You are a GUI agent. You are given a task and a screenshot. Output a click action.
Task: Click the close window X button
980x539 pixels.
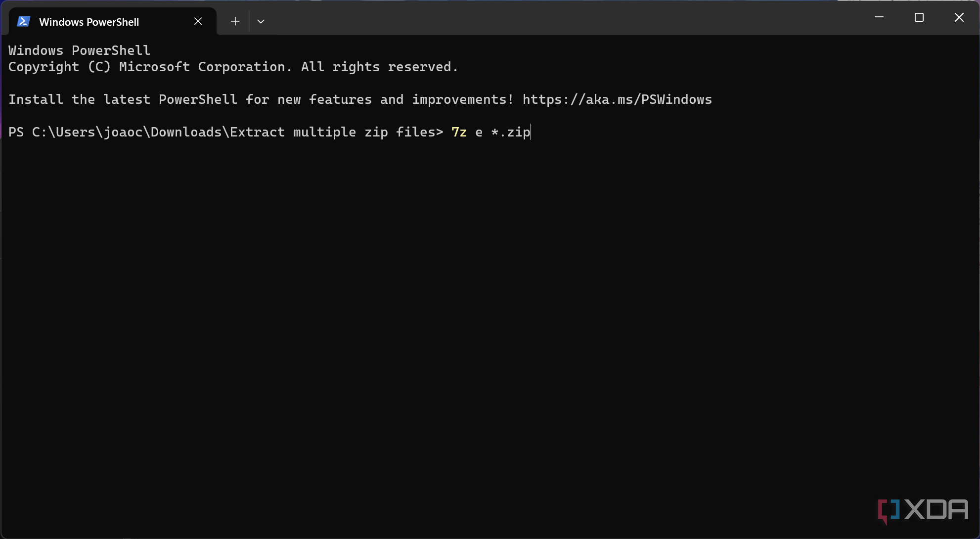(959, 17)
